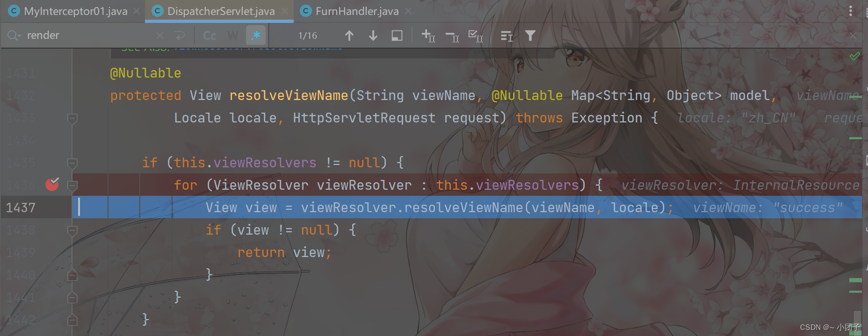Click the middle green error-stripe marker
Viewport: 868px width, 336px height.
[855, 280]
